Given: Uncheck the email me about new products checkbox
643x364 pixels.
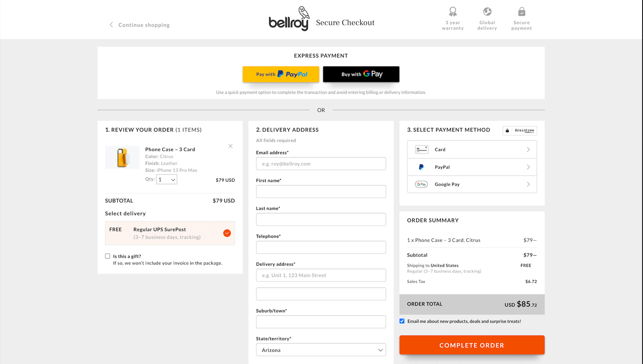Looking at the screenshot, I should tap(402, 321).
